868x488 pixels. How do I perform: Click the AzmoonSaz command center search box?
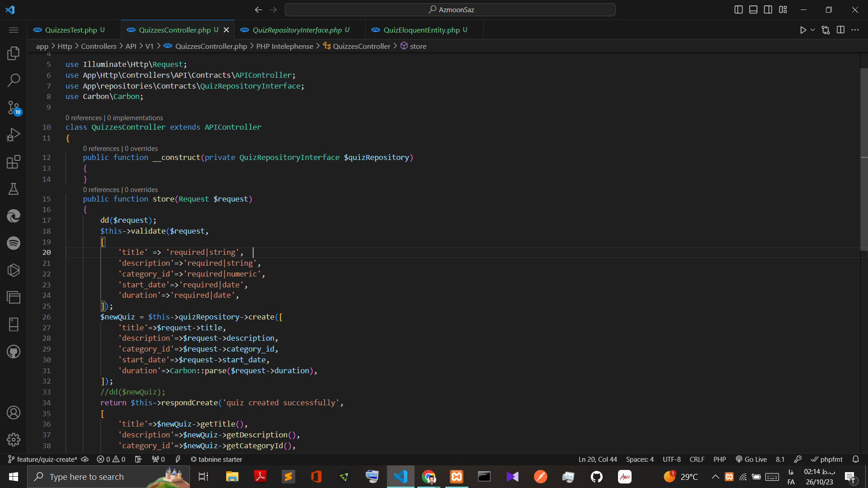[x=450, y=9]
